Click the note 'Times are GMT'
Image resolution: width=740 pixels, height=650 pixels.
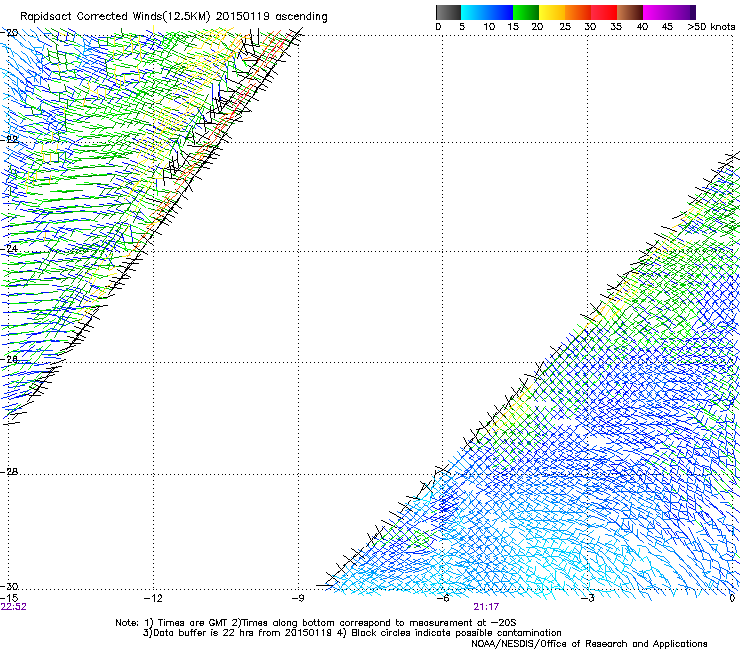click(x=193, y=623)
